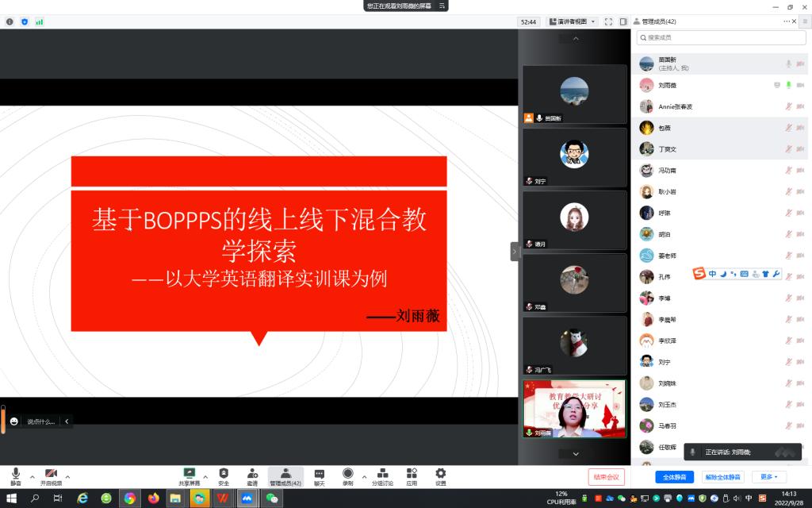Open WeChat from the Windows taskbar
Viewport: 812px width, 508px height.
(271, 498)
